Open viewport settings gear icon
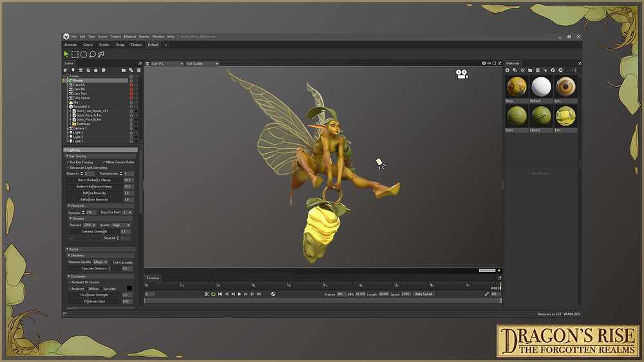Image resolution: width=644 pixels, height=362 pixels. tap(484, 63)
